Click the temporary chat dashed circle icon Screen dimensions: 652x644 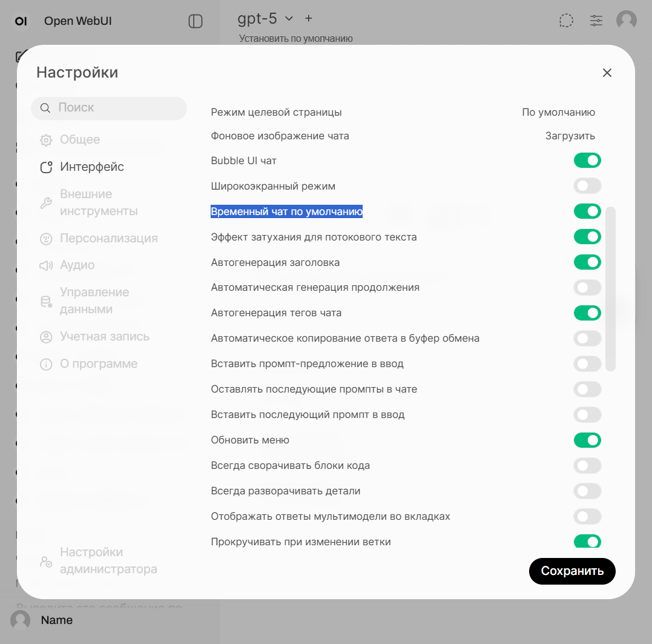[566, 21]
